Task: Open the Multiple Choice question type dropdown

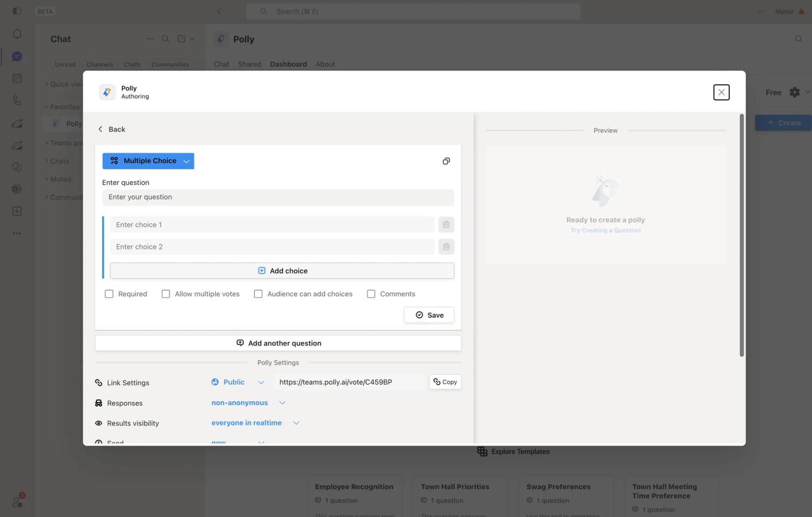Action: [x=148, y=161]
